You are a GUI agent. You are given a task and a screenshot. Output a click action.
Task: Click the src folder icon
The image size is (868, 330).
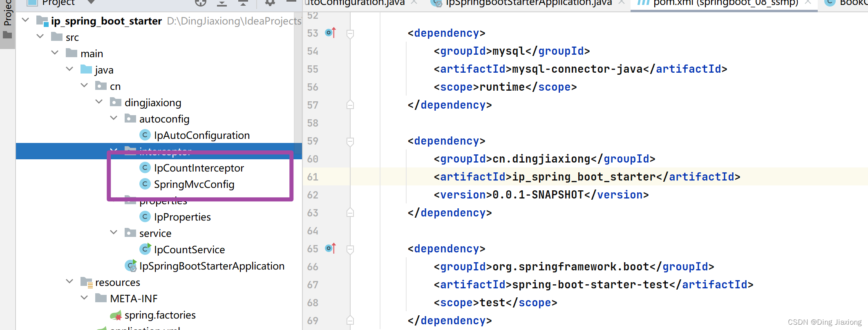[x=57, y=36]
